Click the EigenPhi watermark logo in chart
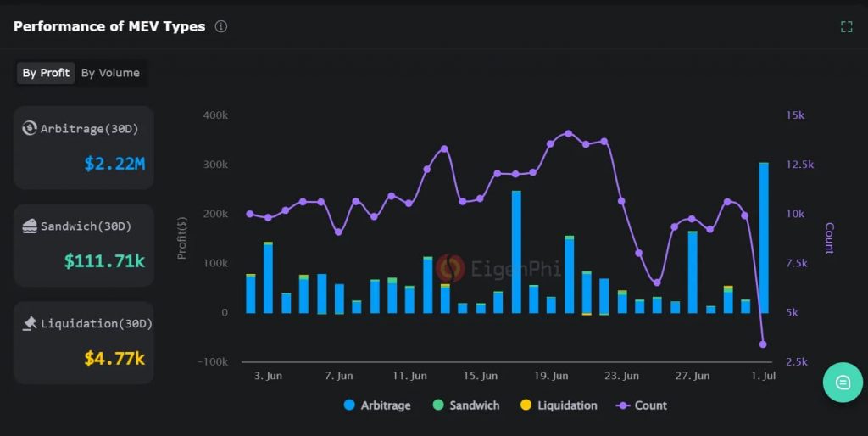 tap(450, 268)
